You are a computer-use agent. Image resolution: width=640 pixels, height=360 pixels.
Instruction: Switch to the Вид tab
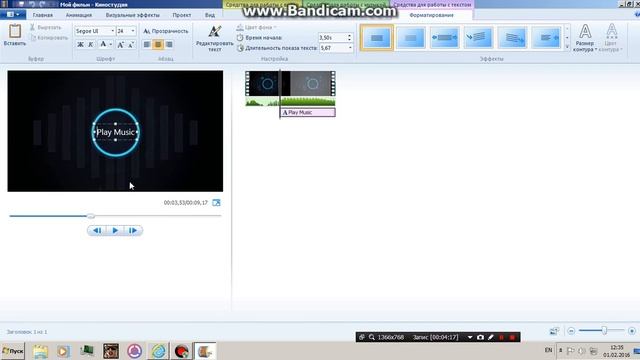click(210, 15)
